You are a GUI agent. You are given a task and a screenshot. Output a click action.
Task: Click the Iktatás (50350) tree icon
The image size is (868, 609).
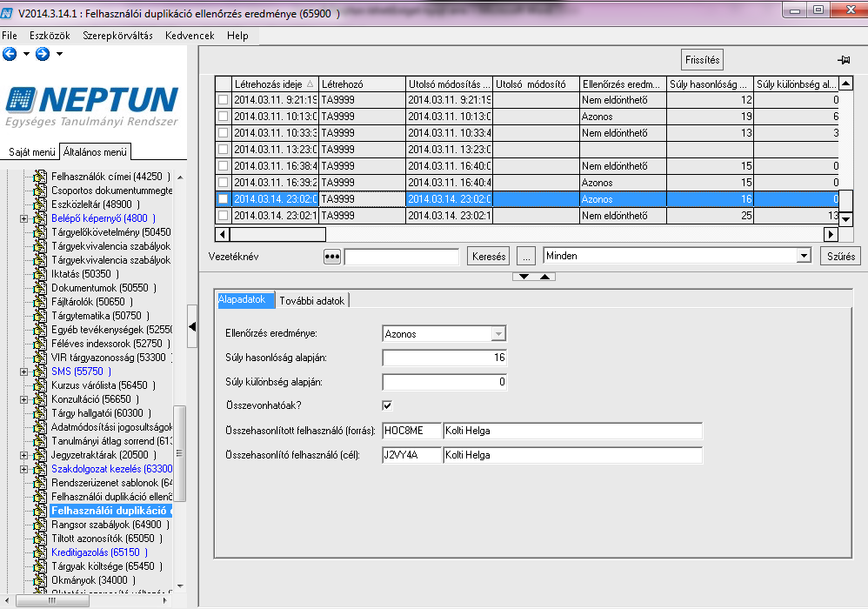click(40, 274)
